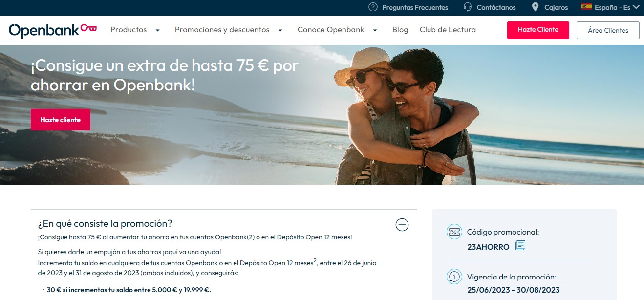The height and width of the screenshot is (300, 644).
Task: Click the Hazte cliente button on the banner
Action: 60,119
